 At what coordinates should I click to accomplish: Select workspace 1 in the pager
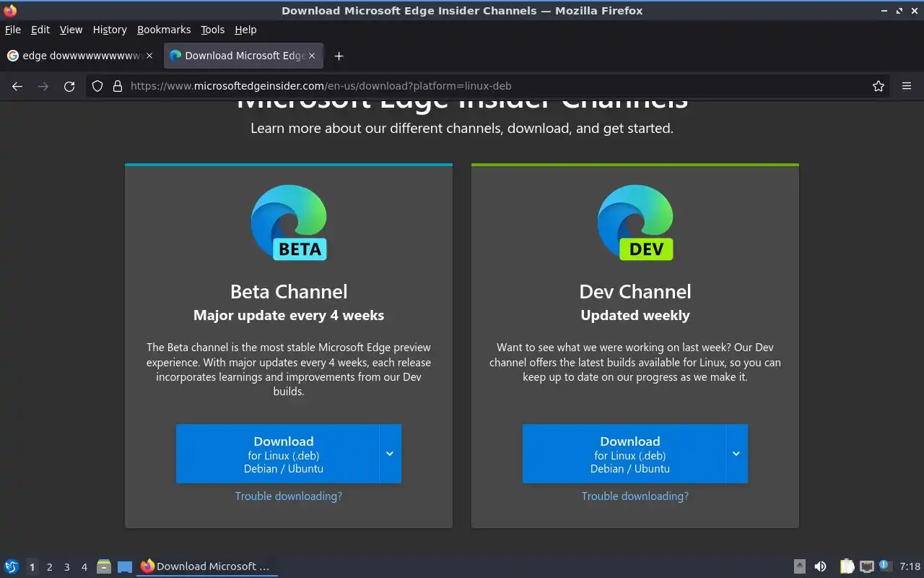pyautogui.click(x=32, y=567)
